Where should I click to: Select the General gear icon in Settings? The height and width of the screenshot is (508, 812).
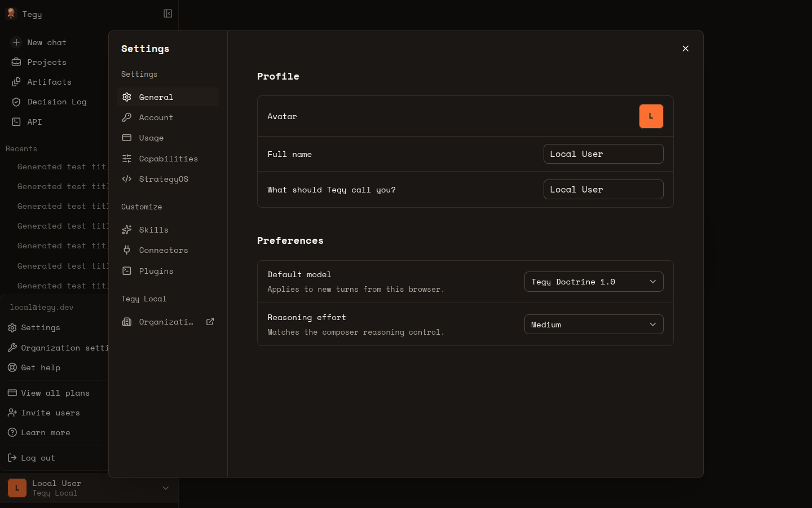[x=127, y=97]
